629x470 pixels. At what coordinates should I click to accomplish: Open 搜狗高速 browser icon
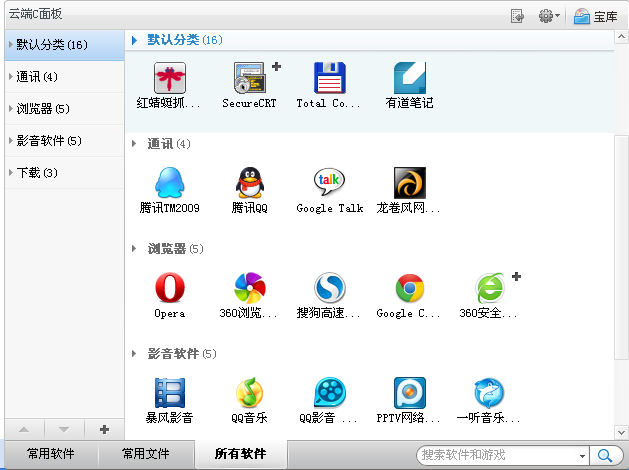tap(329, 288)
